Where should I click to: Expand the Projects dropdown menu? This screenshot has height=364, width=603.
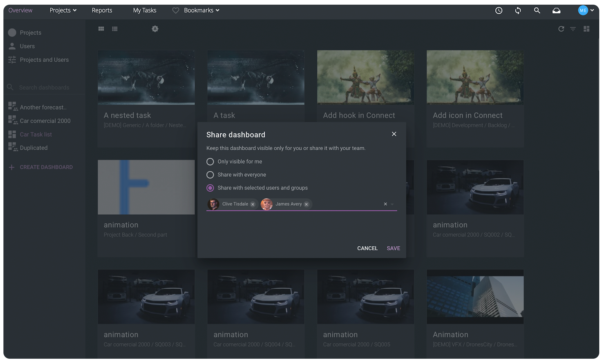tap(63, 10)
